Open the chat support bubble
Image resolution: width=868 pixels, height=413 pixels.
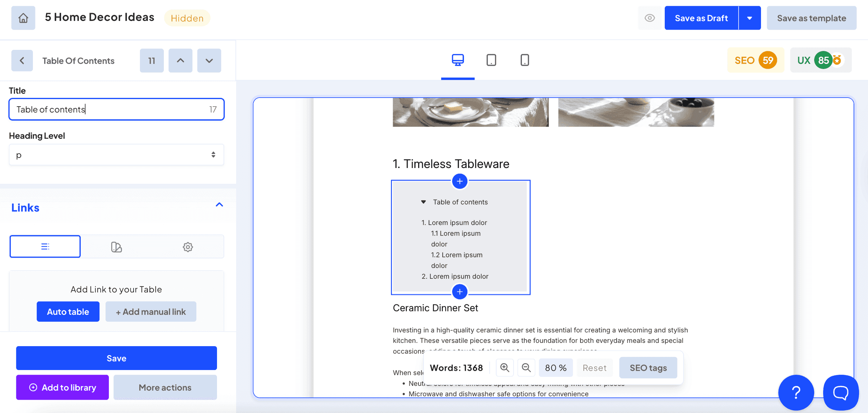click(841, 392)
